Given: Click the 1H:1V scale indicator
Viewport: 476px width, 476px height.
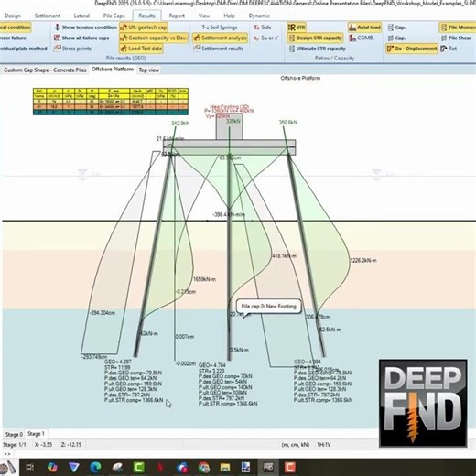Looking at the screenshot, I should point(323,445).
